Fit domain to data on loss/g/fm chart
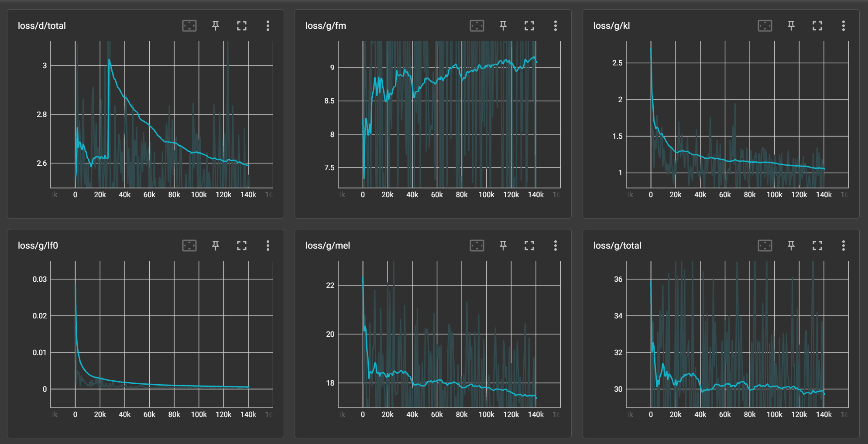 477,26
